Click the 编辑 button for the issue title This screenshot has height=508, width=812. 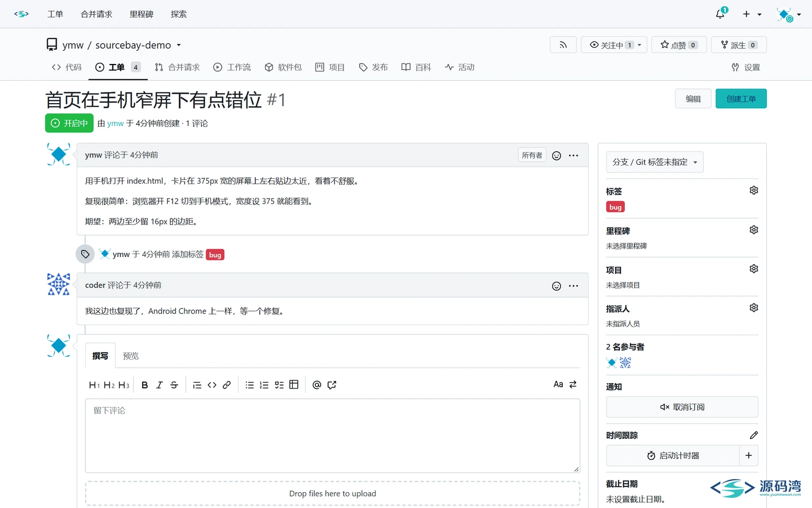click(x=693, y=99)
